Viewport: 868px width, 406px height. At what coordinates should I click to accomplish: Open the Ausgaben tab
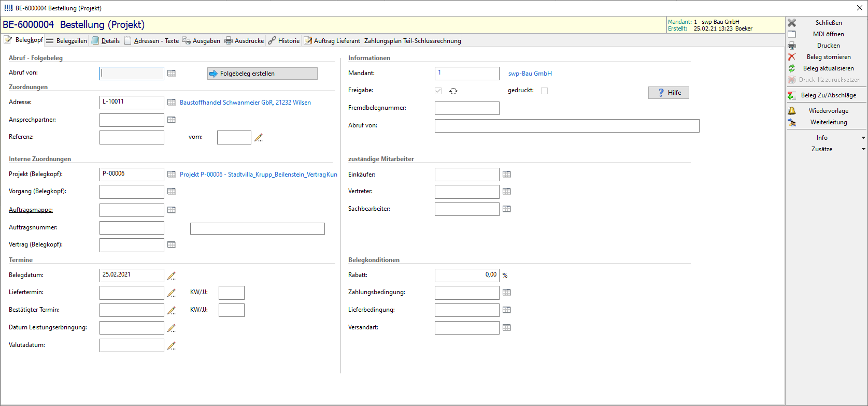202,41
